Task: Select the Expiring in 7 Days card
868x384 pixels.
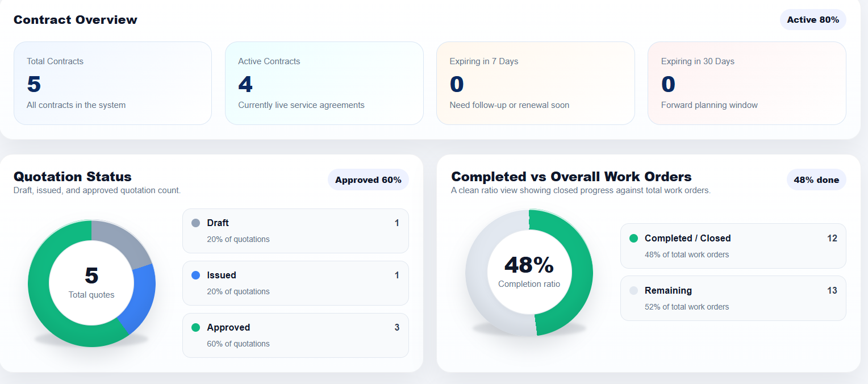Action: (536, 83)
